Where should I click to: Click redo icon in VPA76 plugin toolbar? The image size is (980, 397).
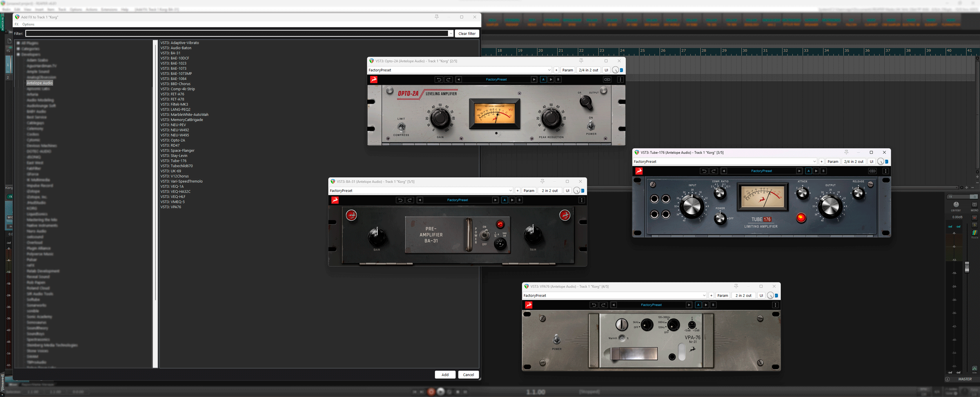click(604, 305)
